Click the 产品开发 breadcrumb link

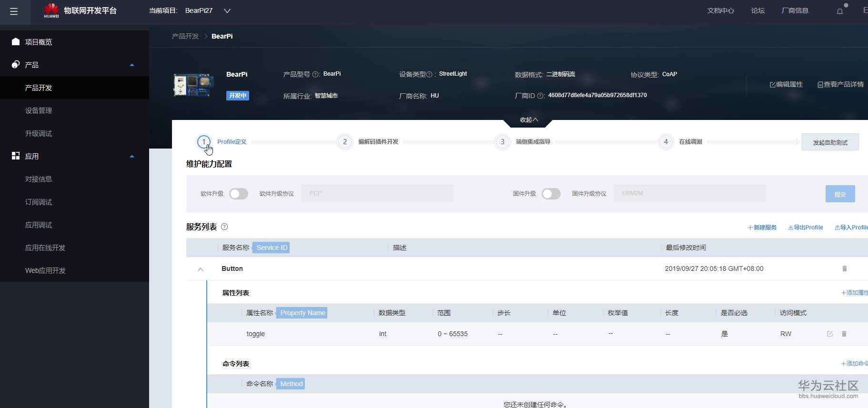point(185,36)
